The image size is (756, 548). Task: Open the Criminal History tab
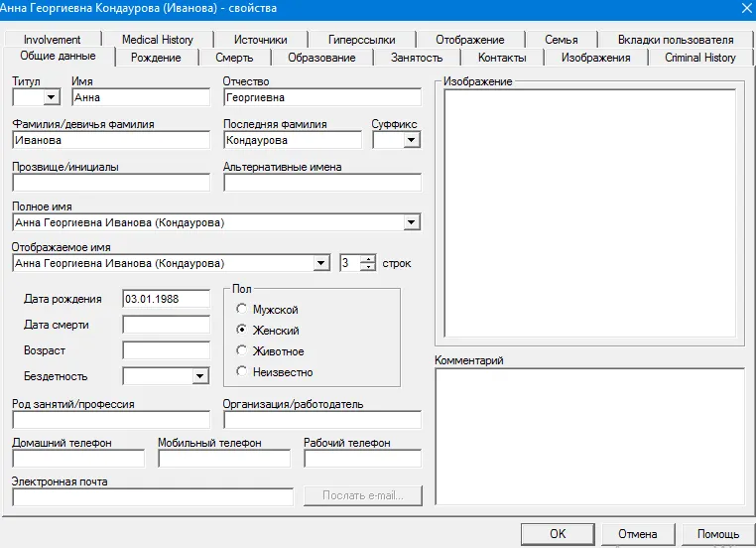pyautogui.click(x=699, y=58)
